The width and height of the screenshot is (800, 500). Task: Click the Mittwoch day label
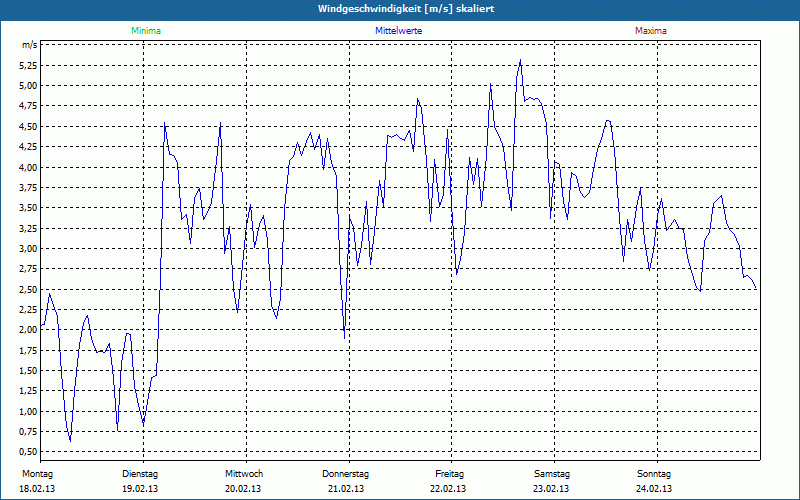[x=244, y=474]
